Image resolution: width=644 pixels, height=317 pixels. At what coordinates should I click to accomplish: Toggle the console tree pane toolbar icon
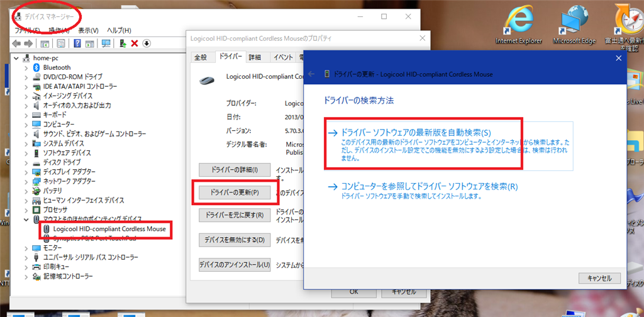tap(45, 43)
